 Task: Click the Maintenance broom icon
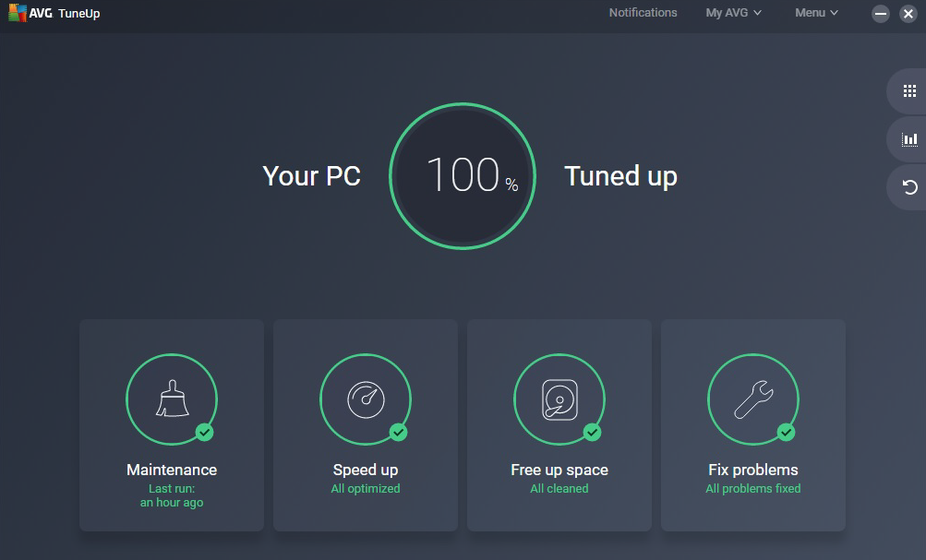coord(172,399)
